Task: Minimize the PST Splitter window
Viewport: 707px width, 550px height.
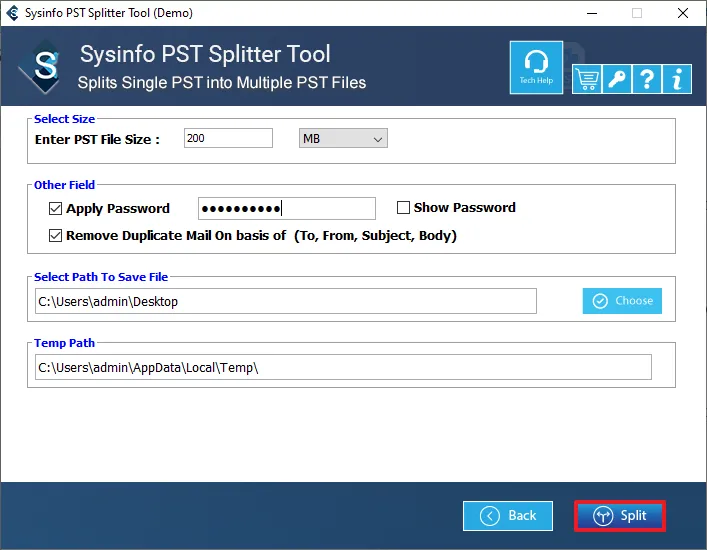Action: point(590,13)
